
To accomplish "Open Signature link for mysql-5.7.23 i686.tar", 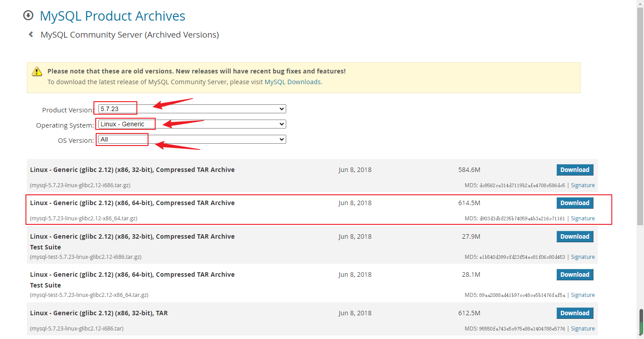I will pyautogui.click(x=583, y=329).
